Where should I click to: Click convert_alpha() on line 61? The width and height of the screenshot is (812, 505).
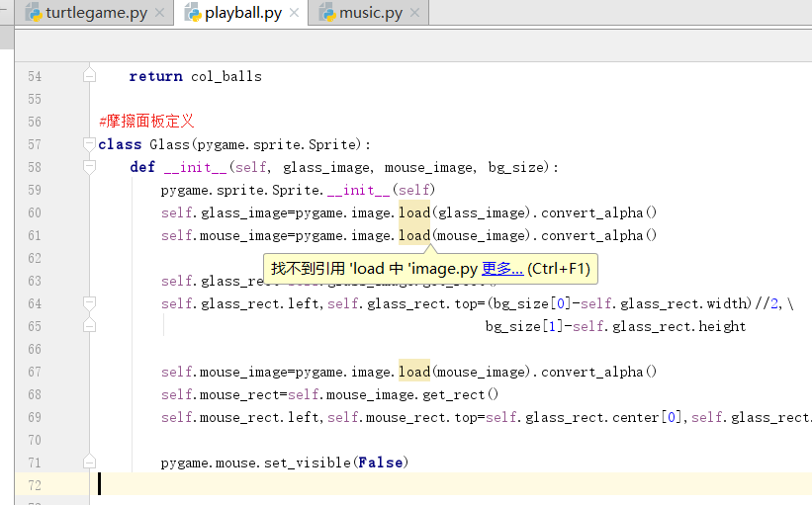click(x=598, y=236)
